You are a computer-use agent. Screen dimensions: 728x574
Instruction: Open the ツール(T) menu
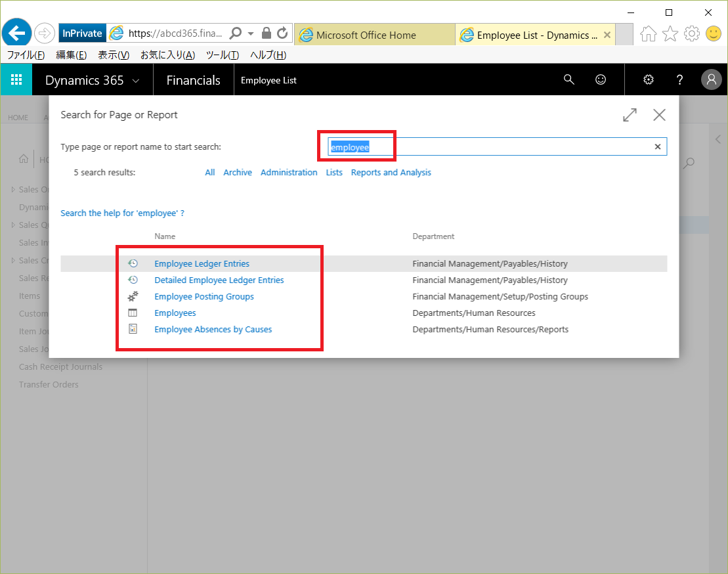tap(223, 55)
